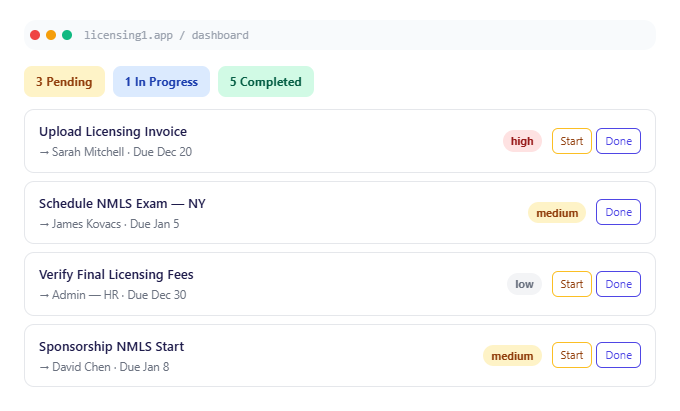This screenshot has height=411, width=680.
Task: Click Start on Verify Final Licensing Fees
Action: coord(572,284)
